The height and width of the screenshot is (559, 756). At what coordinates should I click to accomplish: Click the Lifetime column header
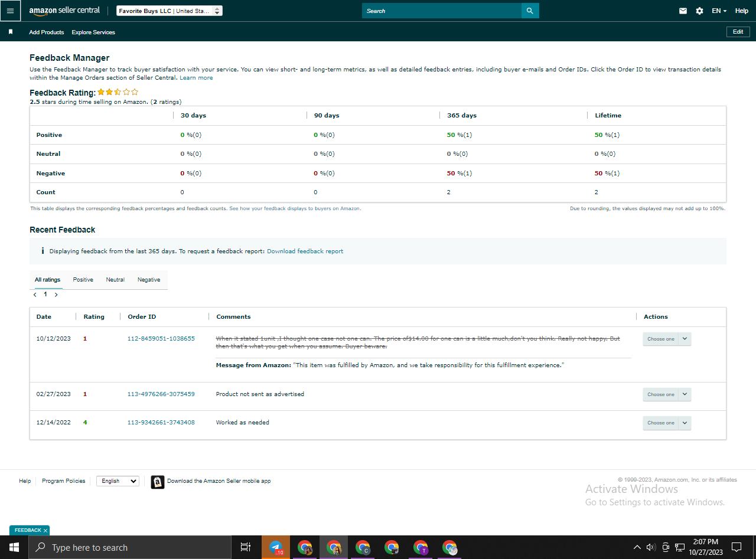(x=608, y=116)
